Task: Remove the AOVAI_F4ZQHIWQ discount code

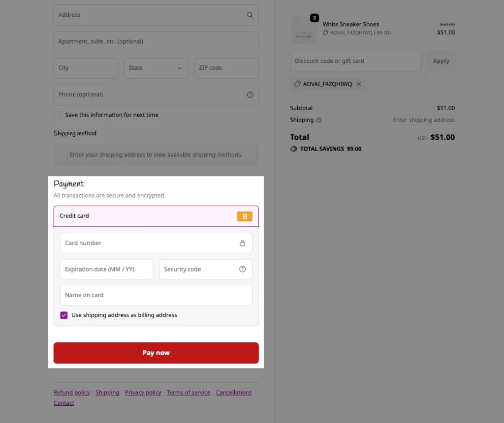Action: 359,84
